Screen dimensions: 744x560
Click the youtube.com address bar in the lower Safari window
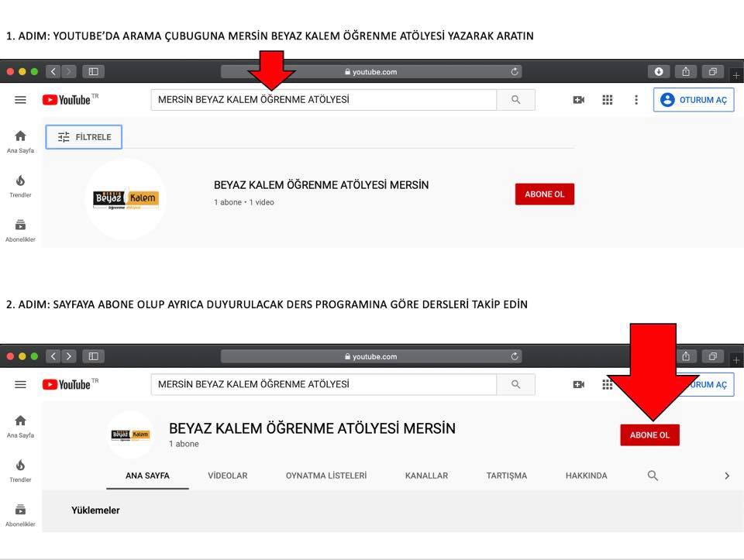371,356
